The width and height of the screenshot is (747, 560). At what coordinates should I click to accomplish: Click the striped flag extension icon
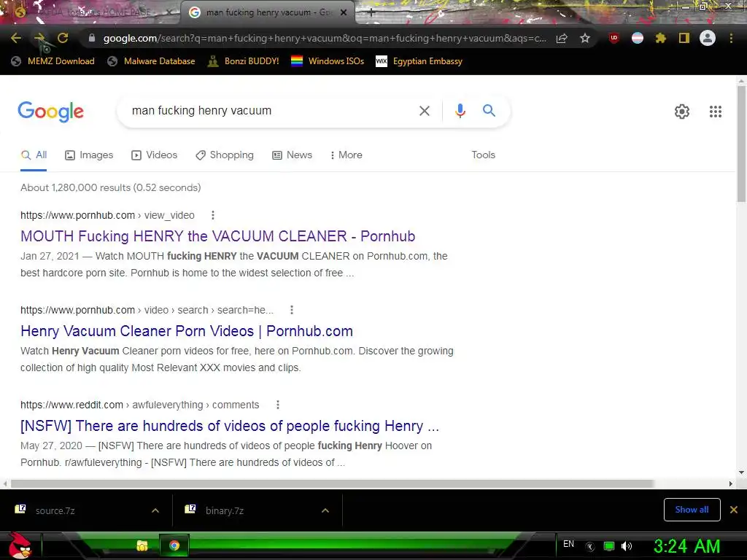(x=638, y=38)
